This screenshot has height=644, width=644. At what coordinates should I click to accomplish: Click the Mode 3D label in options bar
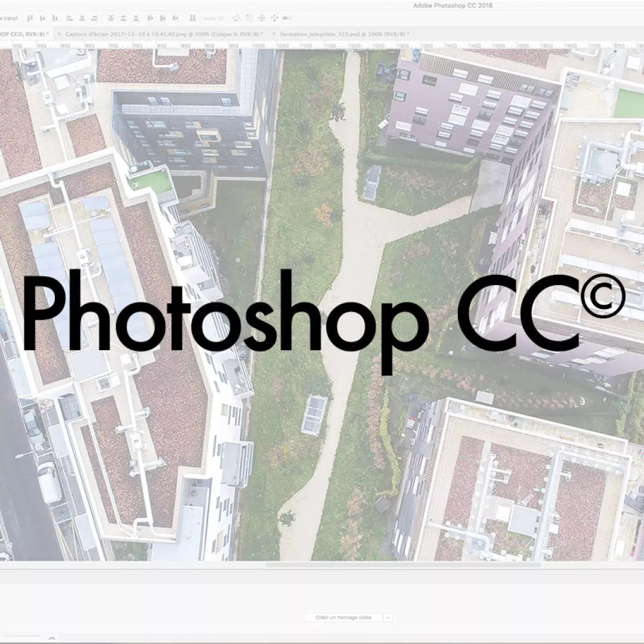[213, 18]
